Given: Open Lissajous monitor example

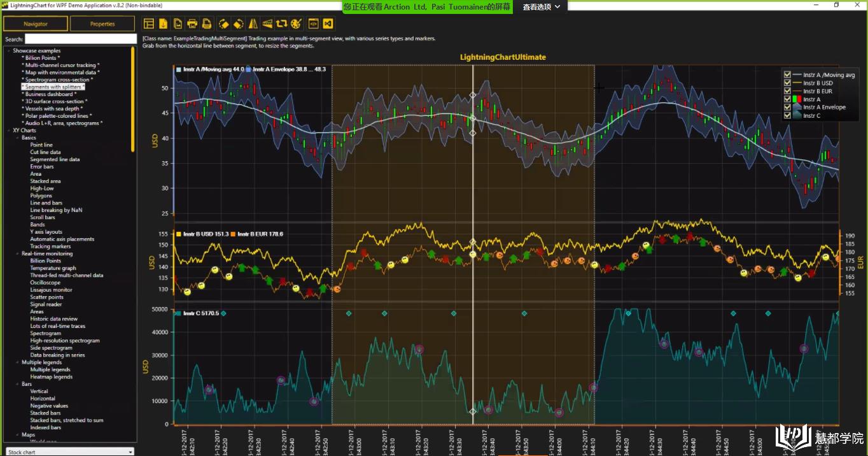Looking at the screenshot, I should tap(51, 290).
